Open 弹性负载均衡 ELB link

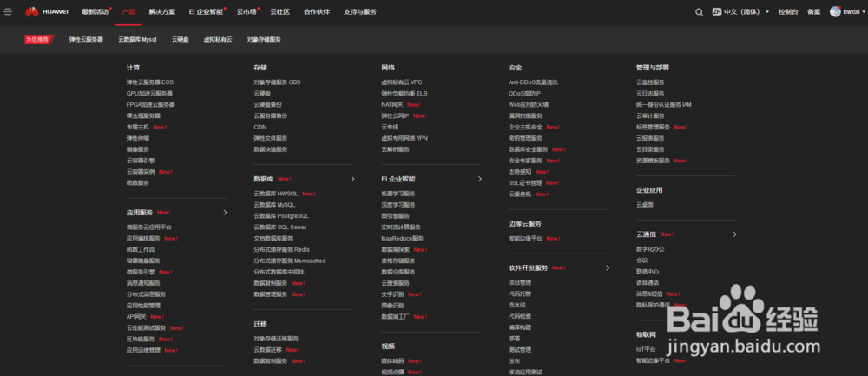pos(404,94)
